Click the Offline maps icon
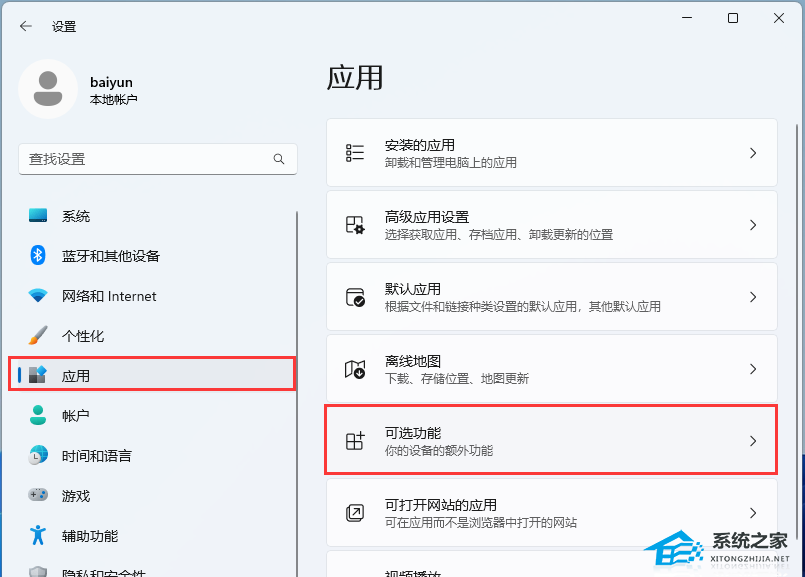The image size is (805, 577). click(355, 369)
